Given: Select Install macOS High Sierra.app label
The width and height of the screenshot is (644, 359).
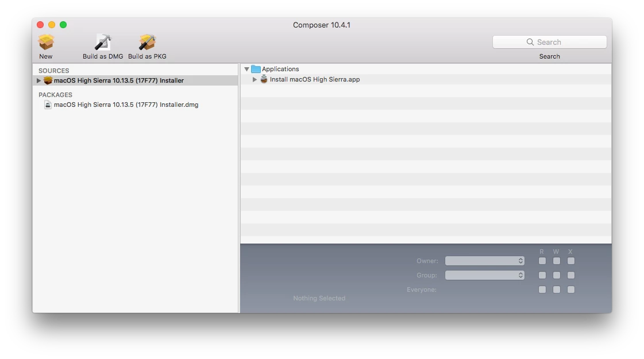Looking at the screenshot, I should pyautogui.click(x=315, y=79).
